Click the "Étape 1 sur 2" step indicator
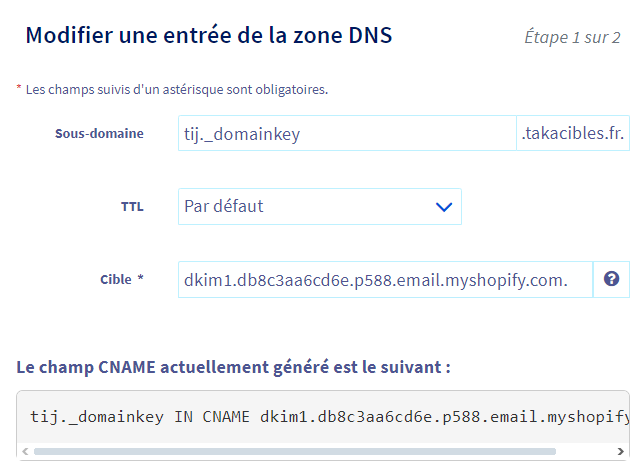 (572, 38)
